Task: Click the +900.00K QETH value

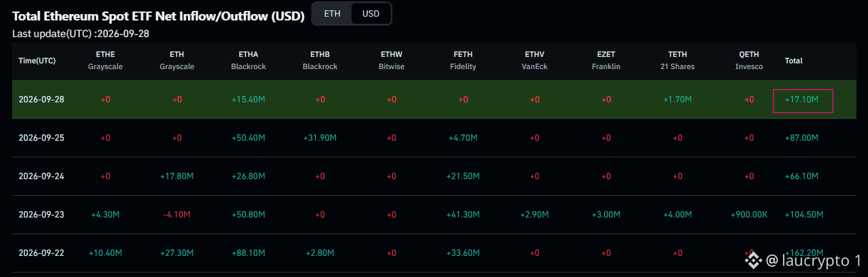Action: (x=749, y=214)
